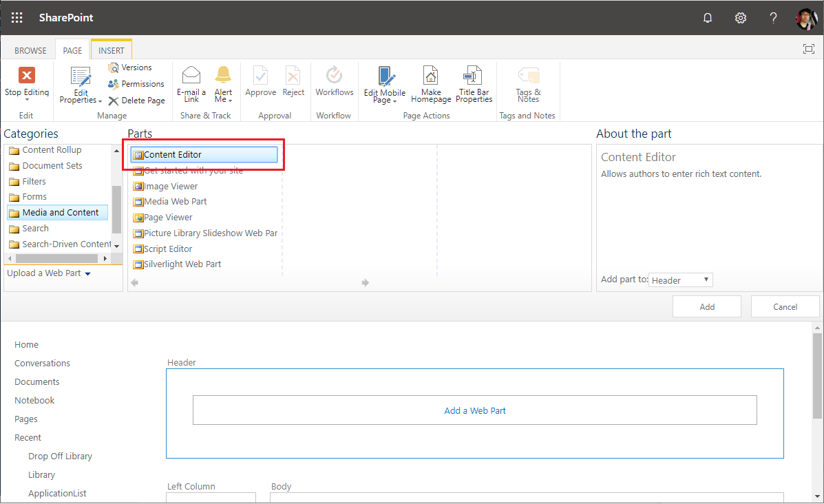The image size is (824, 504).
Task: Open the Drop Off Library link
Action: (60, 456)
